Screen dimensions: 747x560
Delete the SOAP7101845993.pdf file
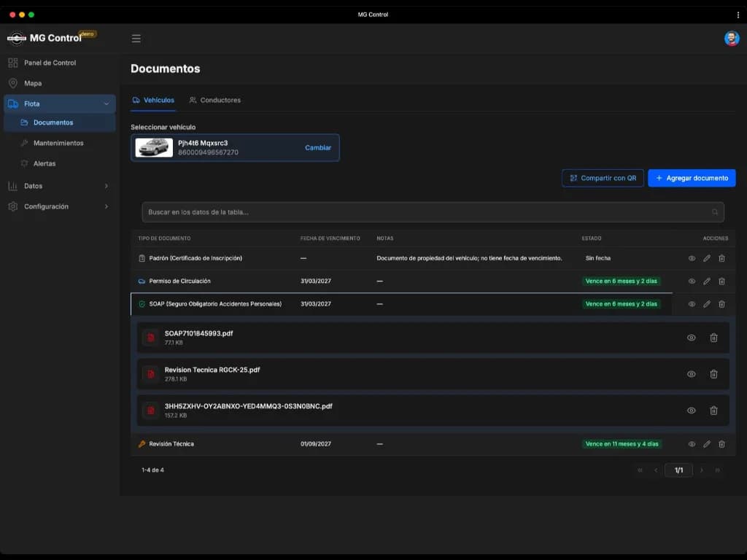tap(713, 338)
